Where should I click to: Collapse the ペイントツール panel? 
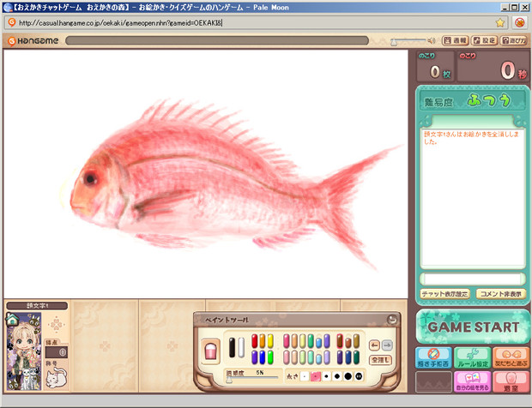392,320
